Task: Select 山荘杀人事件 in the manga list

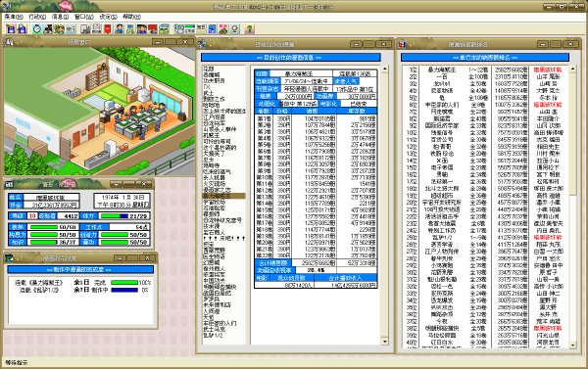Action: [220, 129]
